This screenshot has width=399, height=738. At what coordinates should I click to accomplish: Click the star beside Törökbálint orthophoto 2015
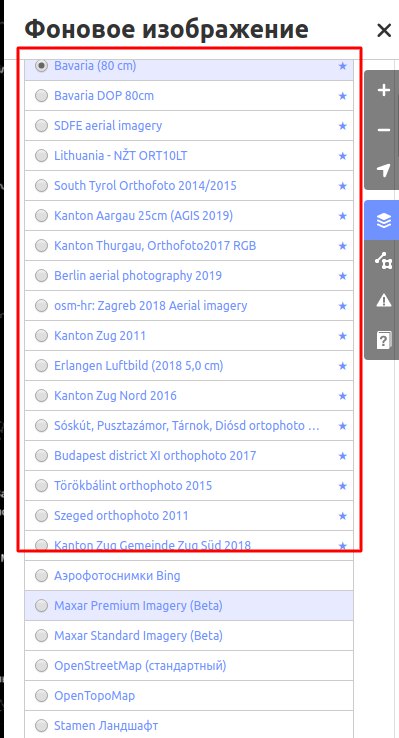point(343,486)
